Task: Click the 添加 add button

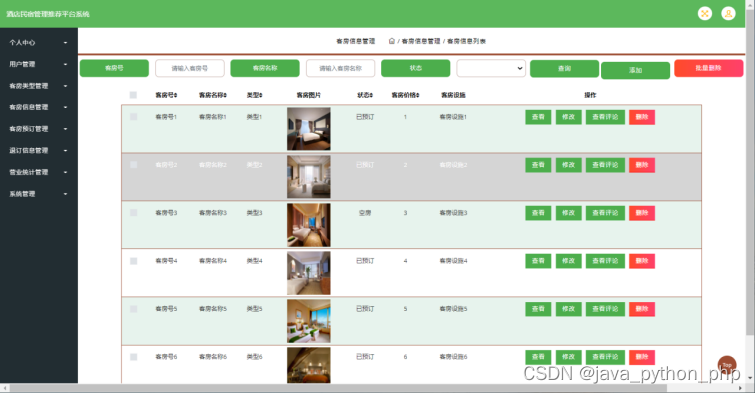Action: (x=635, y=70)
